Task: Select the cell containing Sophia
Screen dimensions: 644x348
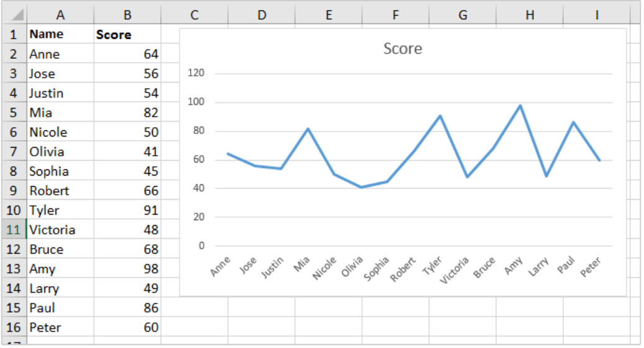Action: click(60, 171)
